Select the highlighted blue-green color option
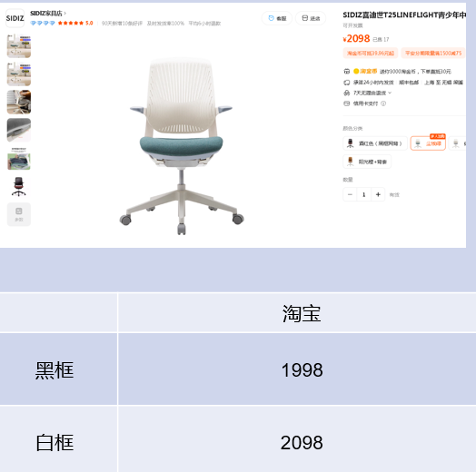Viewport: 476px width, 472px height. [x=428, y=143]
